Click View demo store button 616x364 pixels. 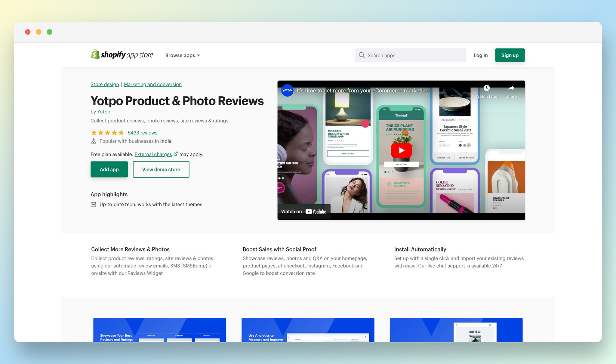point(161,169)
